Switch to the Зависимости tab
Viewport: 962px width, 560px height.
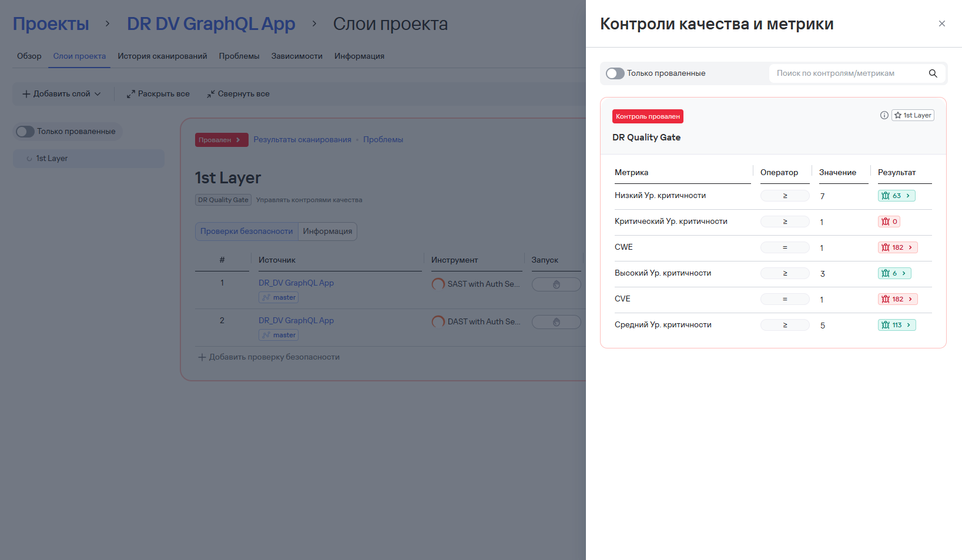(x=297, y=56)
